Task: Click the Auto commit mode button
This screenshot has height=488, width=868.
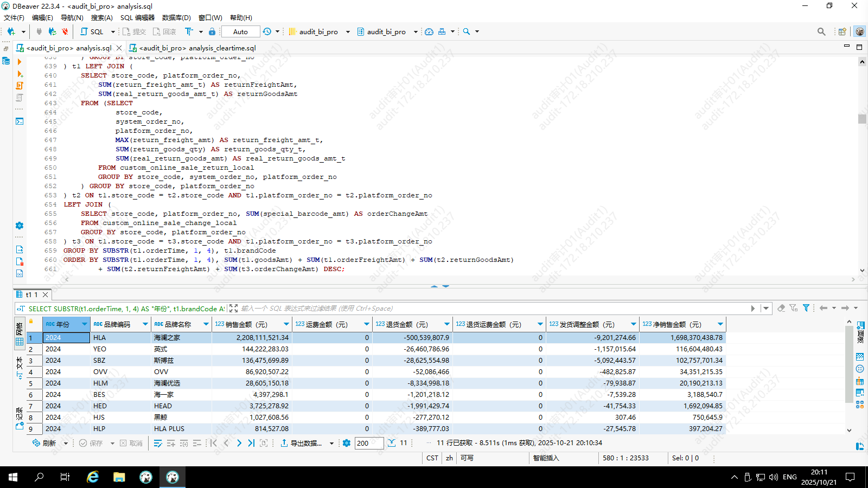Action: [x=240, y=31]
